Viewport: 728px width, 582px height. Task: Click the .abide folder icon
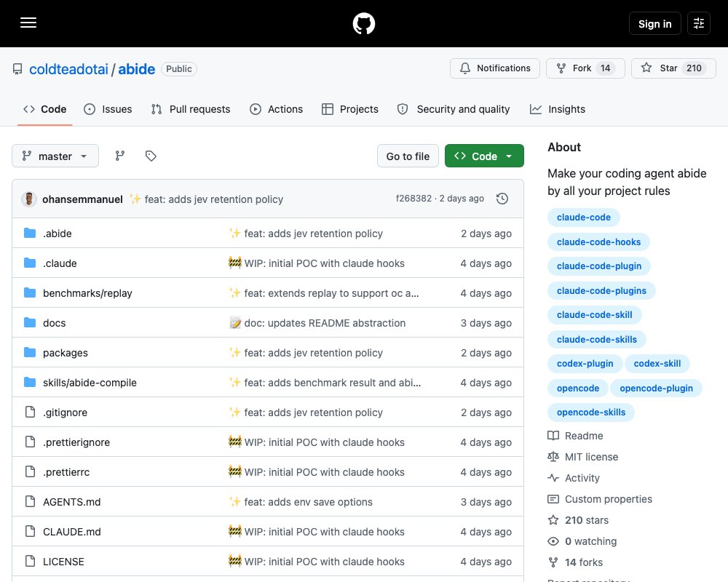pyautogui.click(x=30, y=233)
